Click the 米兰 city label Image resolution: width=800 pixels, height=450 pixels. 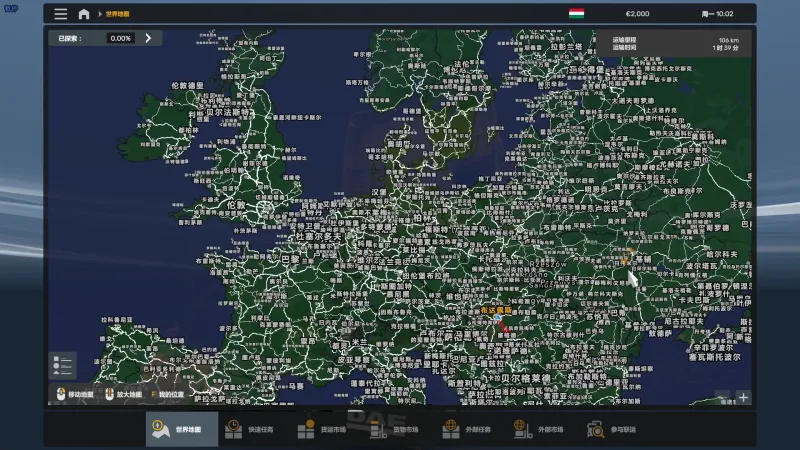click(x=359, y=342)
